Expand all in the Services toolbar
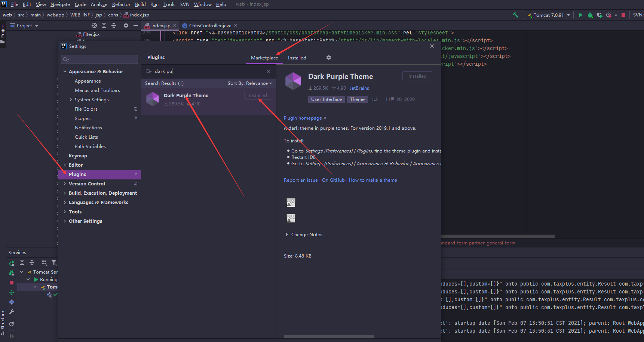The height and width of the screenshot is (342, 644). tap(22, 262)
